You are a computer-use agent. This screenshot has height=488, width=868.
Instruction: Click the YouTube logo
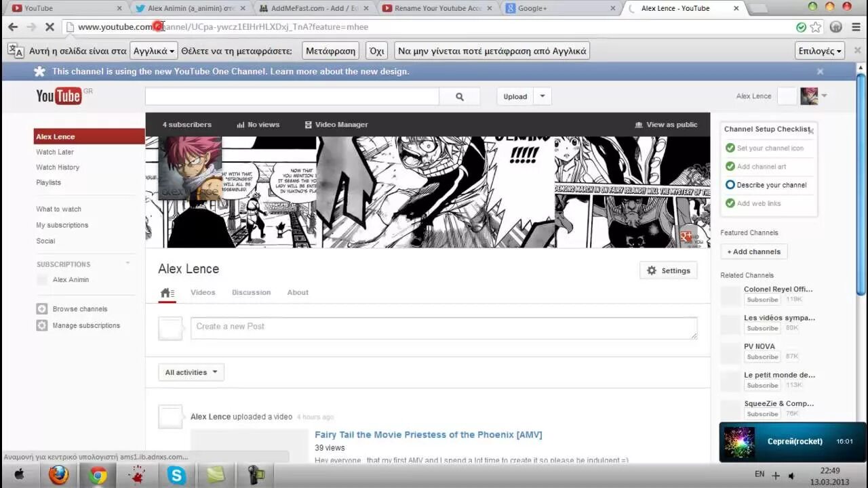(x=59, y=96)
